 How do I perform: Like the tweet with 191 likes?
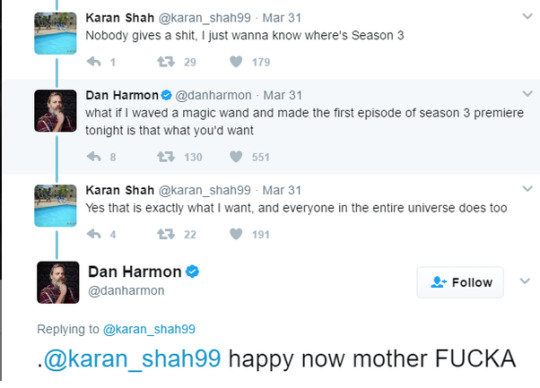pos(236,234)
